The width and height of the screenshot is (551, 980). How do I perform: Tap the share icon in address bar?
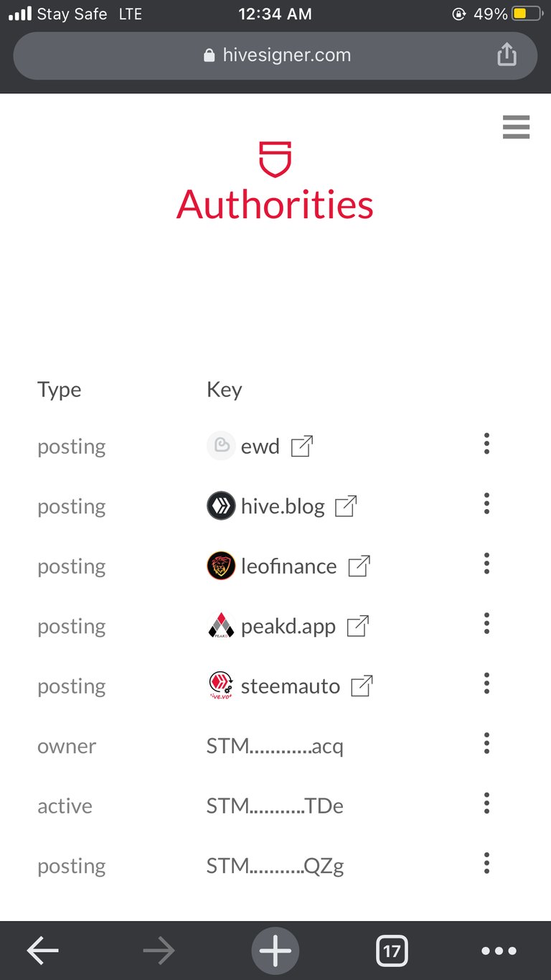click(507, 55)
